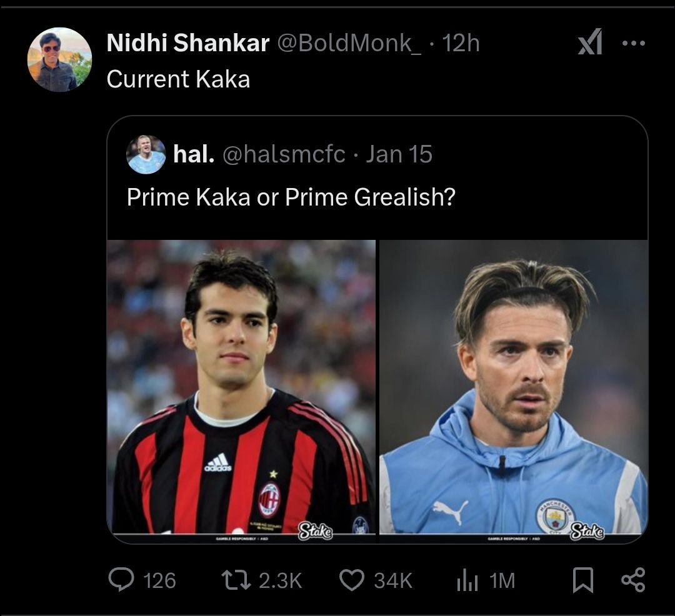Open Nidhi Shankar's profile picture

click(x=60, y=60)
